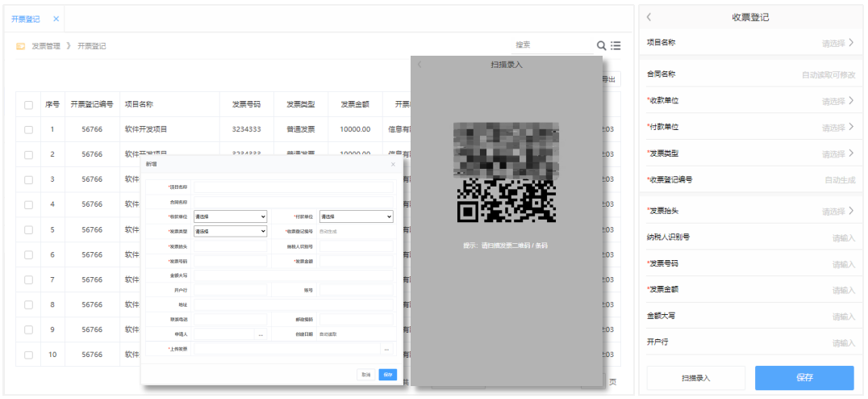Screen dimensions: 868x399
Task: Click the 地址 input in 新增 dialog
Action: (294, 304)
